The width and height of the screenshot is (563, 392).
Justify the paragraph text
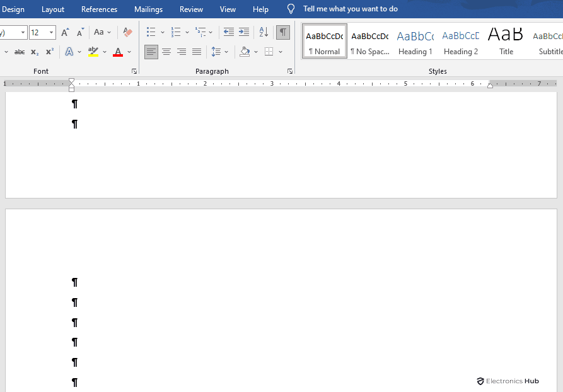pos(197,52)
